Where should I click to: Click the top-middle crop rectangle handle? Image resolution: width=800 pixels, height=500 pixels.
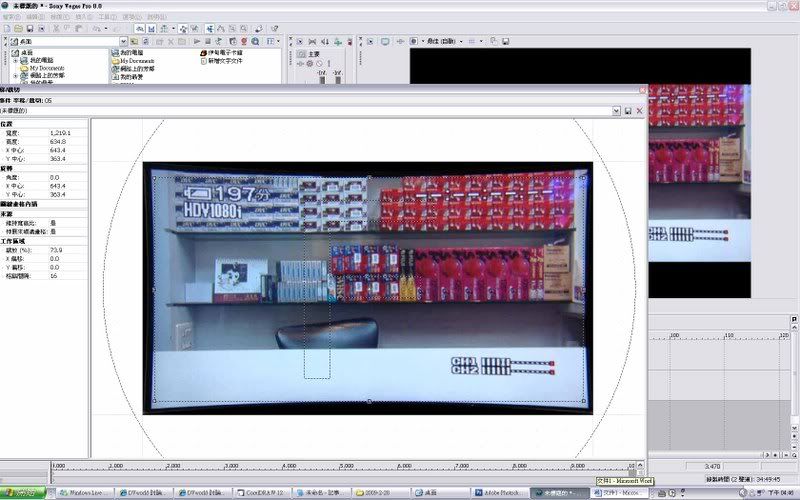[369, 178]
